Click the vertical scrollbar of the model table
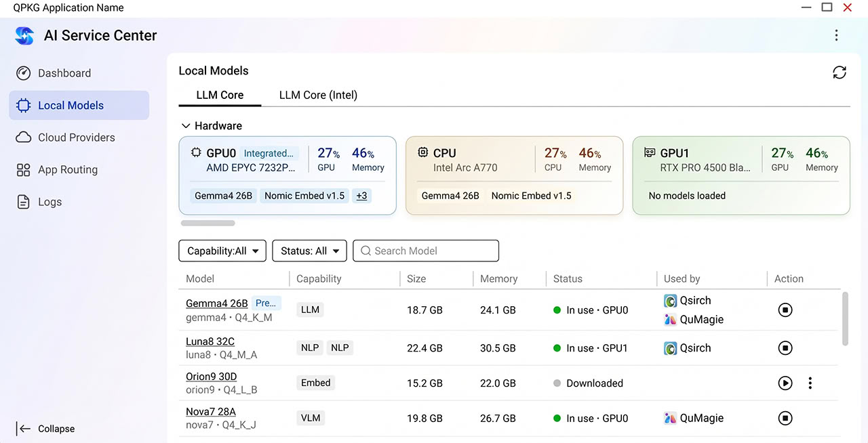 [x=845, y=318]
